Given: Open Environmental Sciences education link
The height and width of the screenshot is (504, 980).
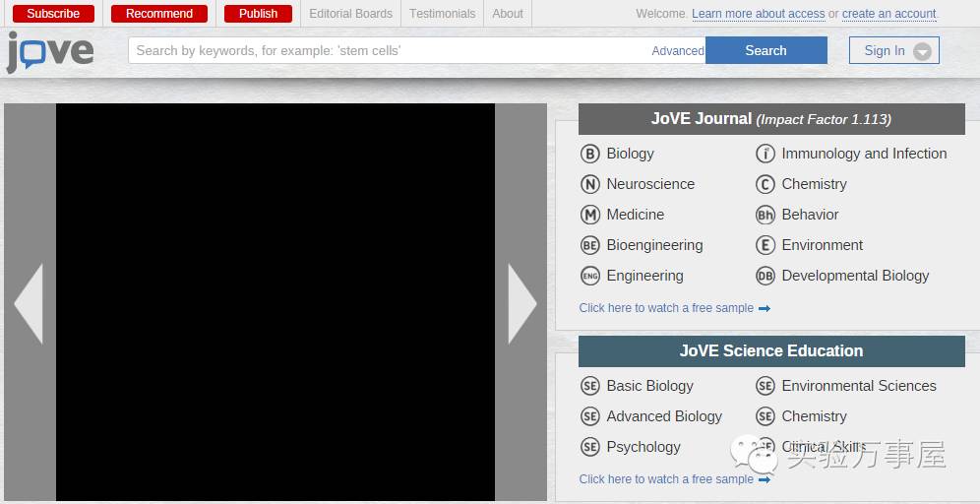Looking at the screenshot, I should coord(859,386).
